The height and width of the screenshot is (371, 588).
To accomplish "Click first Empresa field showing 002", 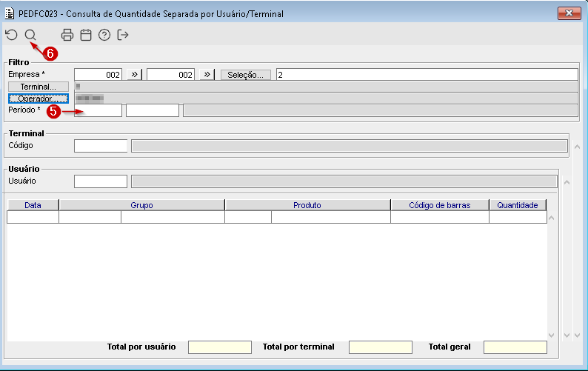I will pos(98,74).
